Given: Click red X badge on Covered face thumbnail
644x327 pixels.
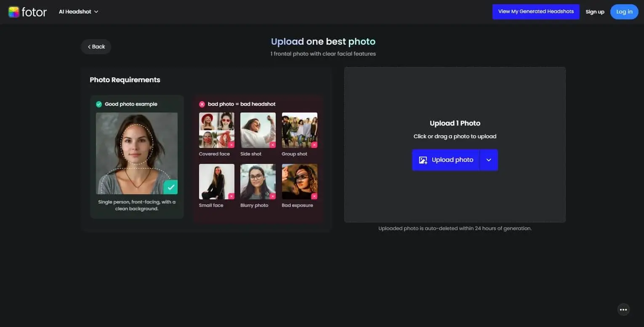Looking at the screenshot, I should coord(231,145).
